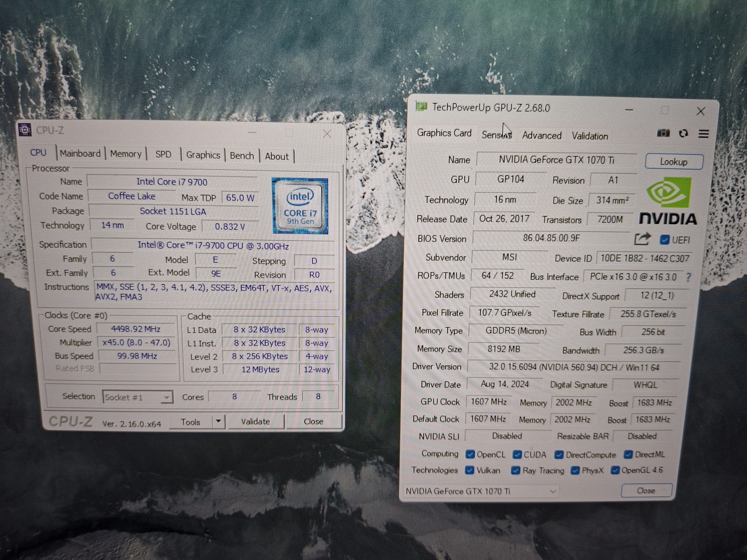This screenshot has width=747, height=560.
Task: Click the GPU-Z refresh icon
Action: (x=684, y=134)
